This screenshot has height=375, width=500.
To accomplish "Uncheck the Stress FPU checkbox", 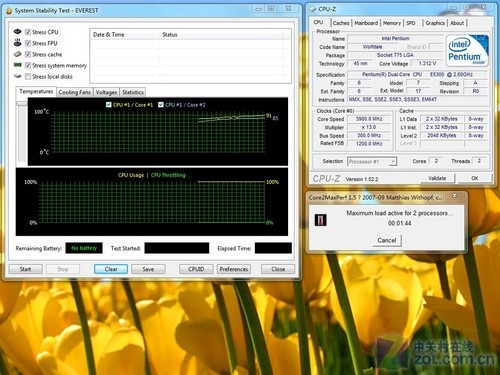I will click(x=28, y=43).
